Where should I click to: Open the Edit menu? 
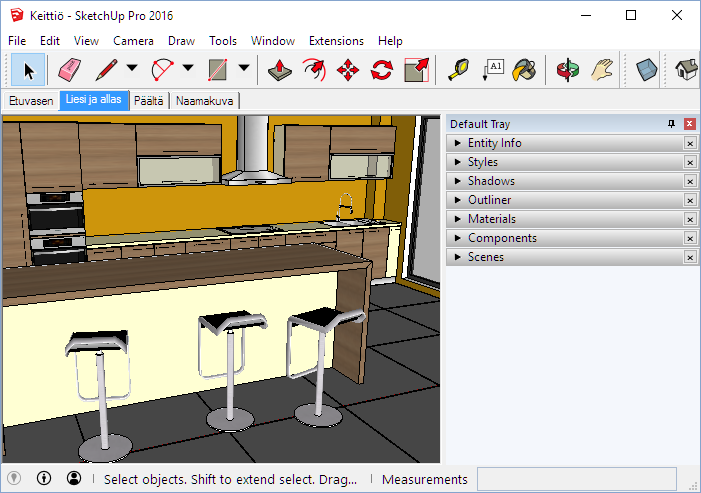pyautogui.click(x=50, y=41)
